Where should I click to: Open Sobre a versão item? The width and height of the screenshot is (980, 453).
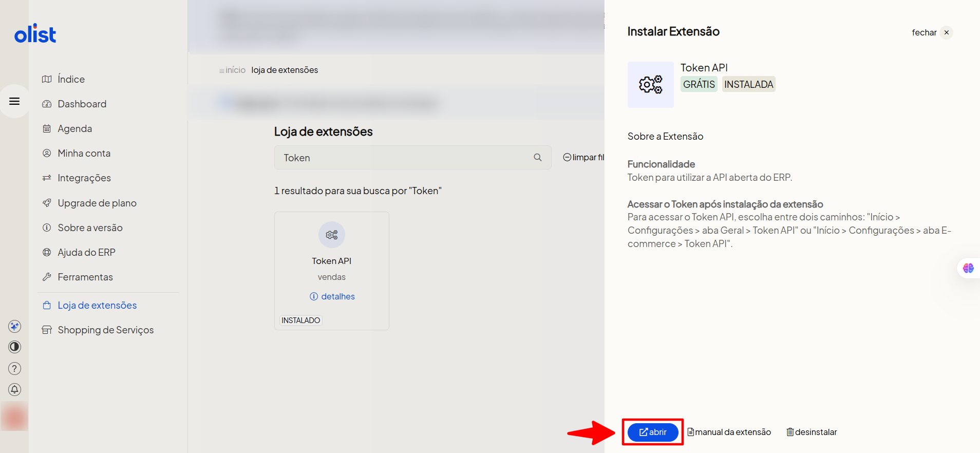[x=90, y=228]
